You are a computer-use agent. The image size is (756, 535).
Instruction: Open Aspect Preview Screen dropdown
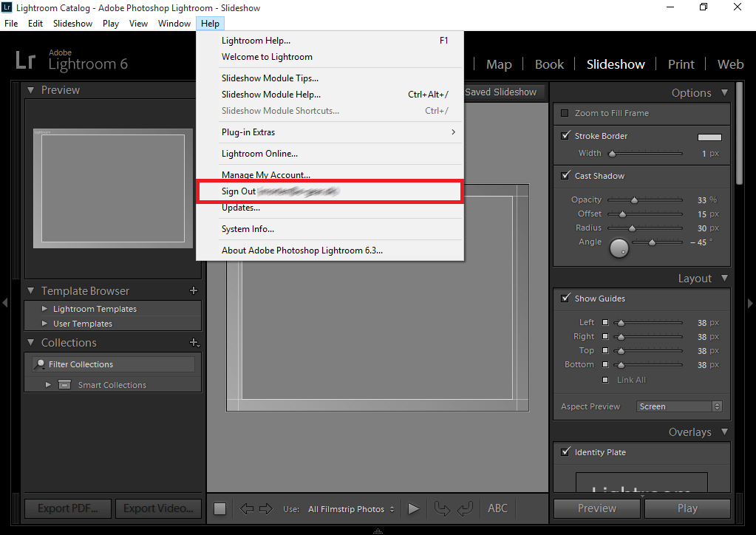[679, 406]
